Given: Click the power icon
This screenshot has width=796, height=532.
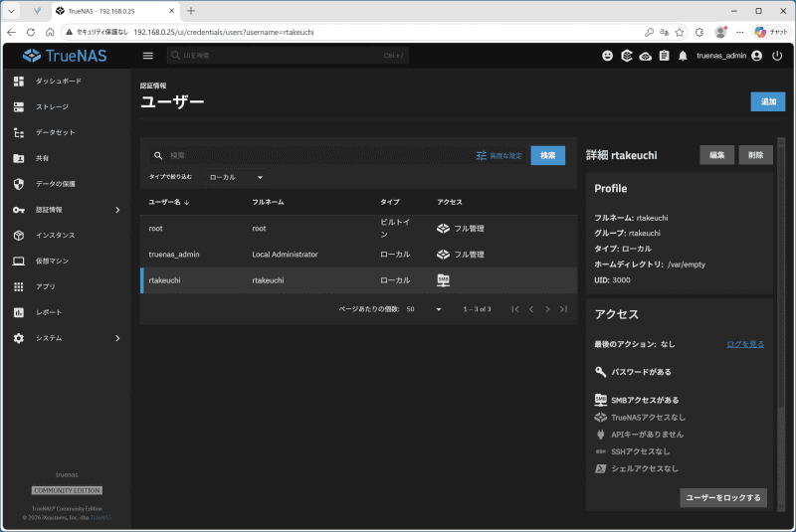Looking at the screenshot, I should [x=777, y=56].
